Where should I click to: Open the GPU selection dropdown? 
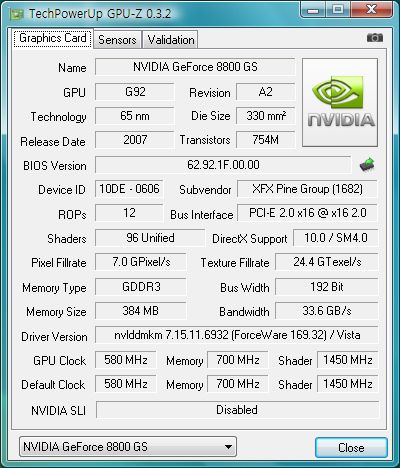128,447
